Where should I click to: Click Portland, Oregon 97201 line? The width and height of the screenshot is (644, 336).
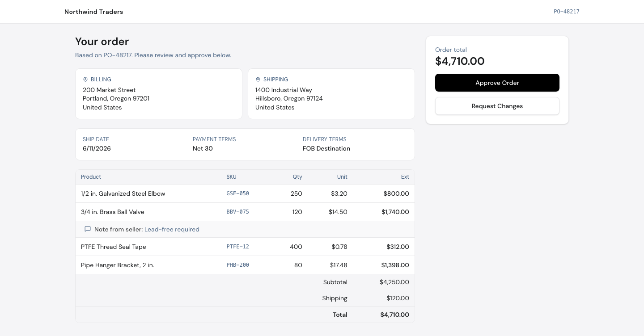point(116,98)
